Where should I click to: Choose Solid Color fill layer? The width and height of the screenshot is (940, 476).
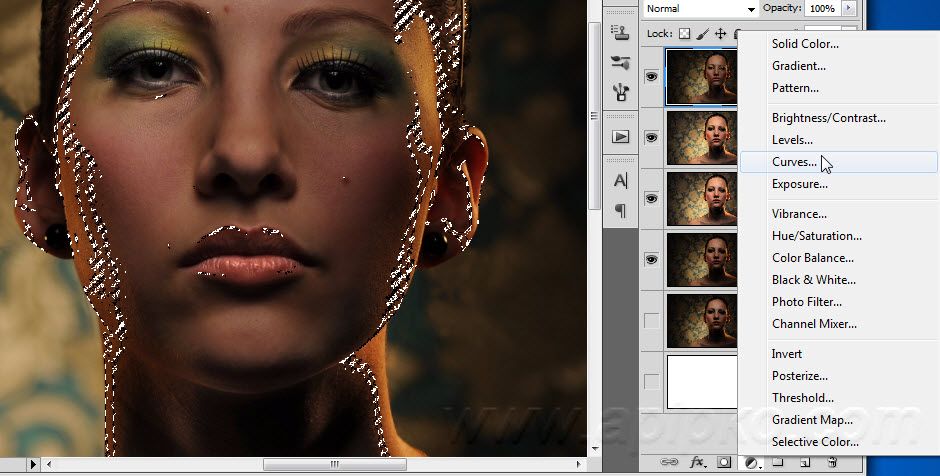click(805, 44)
